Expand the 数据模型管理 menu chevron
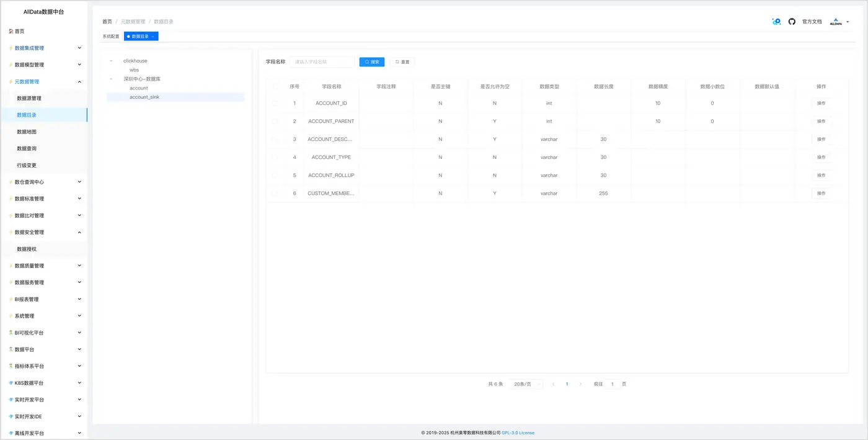Viewport: 868px width, 440px height. coord(79,65)
